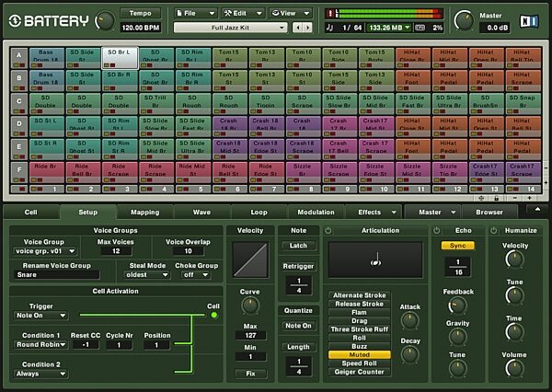
Task: Add a column with plus icon below matrix
Action: (529, 198)
